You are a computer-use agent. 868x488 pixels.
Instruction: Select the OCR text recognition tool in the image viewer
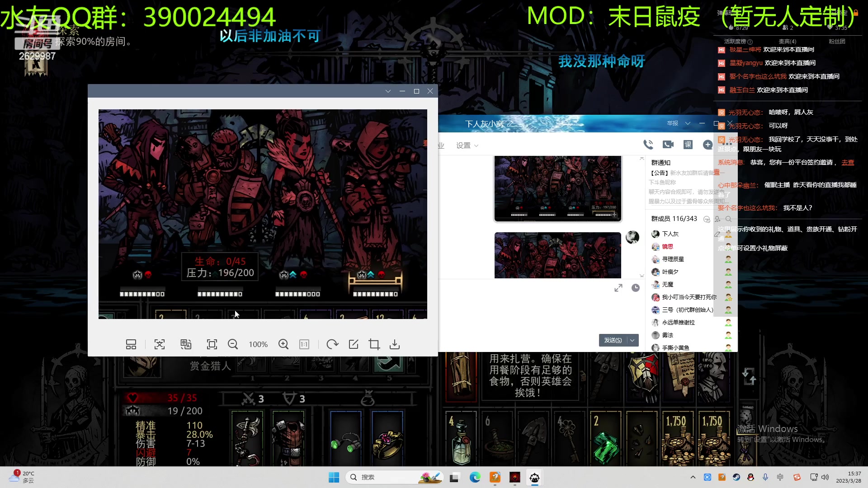click(x=160, y=344)
